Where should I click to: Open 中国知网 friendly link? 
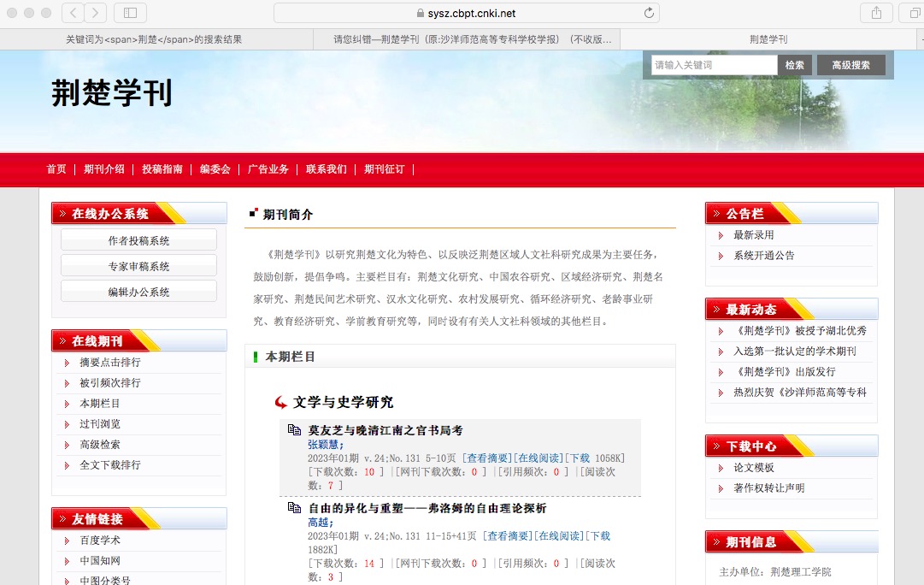[x=100, y=561]
